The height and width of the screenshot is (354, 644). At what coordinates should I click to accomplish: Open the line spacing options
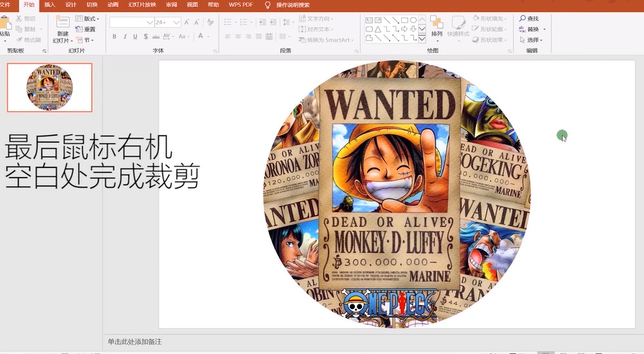[287, 22]
